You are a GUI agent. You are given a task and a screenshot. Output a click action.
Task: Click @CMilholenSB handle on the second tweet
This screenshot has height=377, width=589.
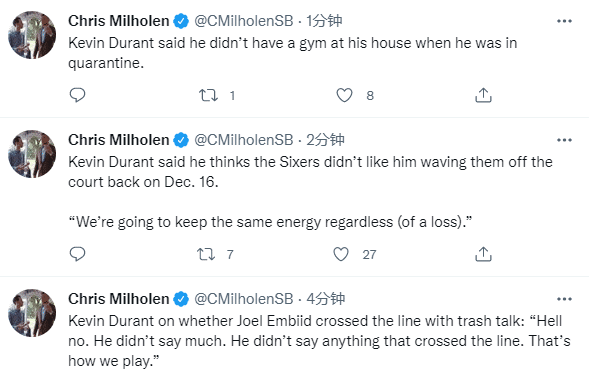pos(243,140)
